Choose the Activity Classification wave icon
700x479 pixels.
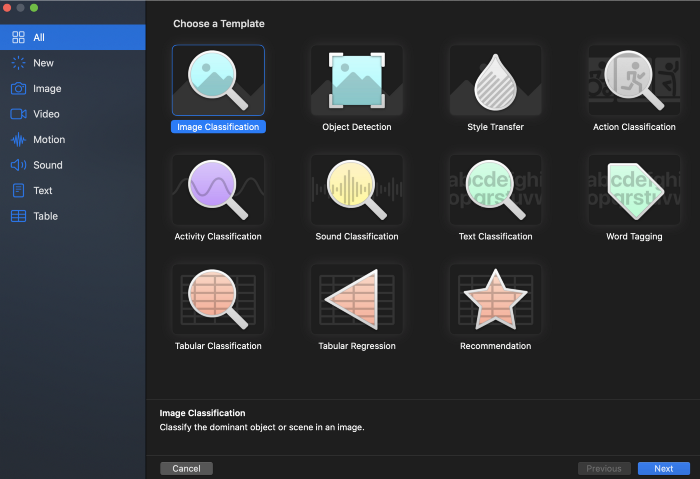click(218, 190)
